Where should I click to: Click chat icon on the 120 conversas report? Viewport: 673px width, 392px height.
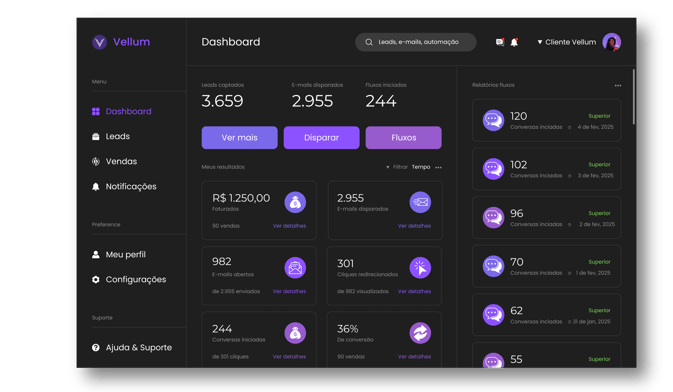(x=493, y=120)
